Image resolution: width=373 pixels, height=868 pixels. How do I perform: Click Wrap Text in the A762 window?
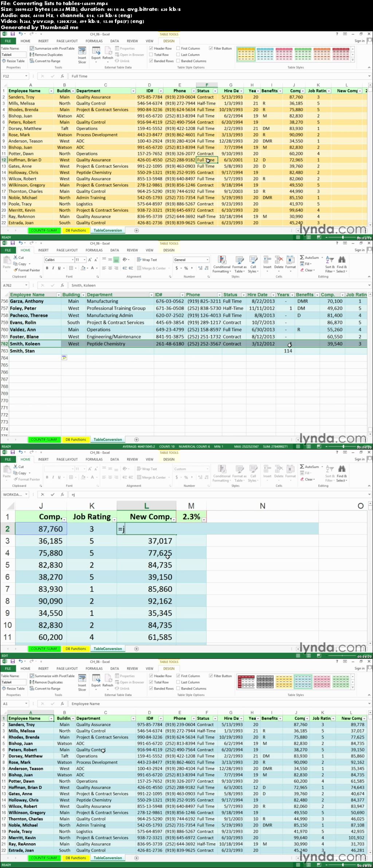[147, 260]
